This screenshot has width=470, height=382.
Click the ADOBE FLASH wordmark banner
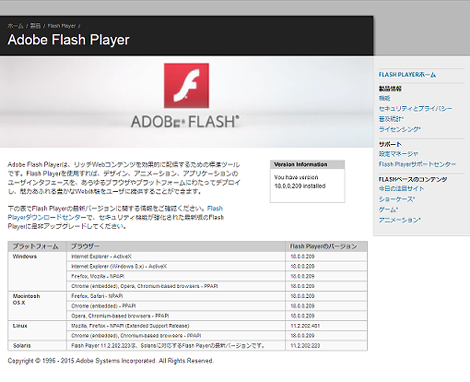tap(185, 122)
